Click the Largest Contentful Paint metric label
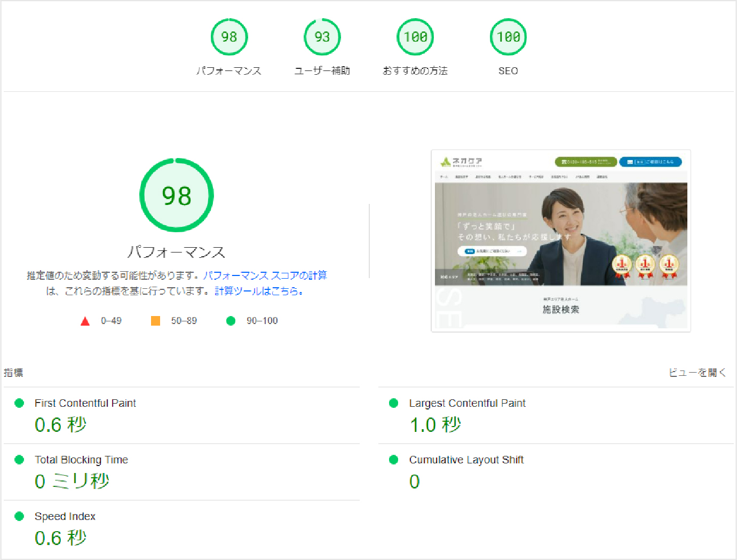Screen dimensions: 737x560 tap(467, 403)
